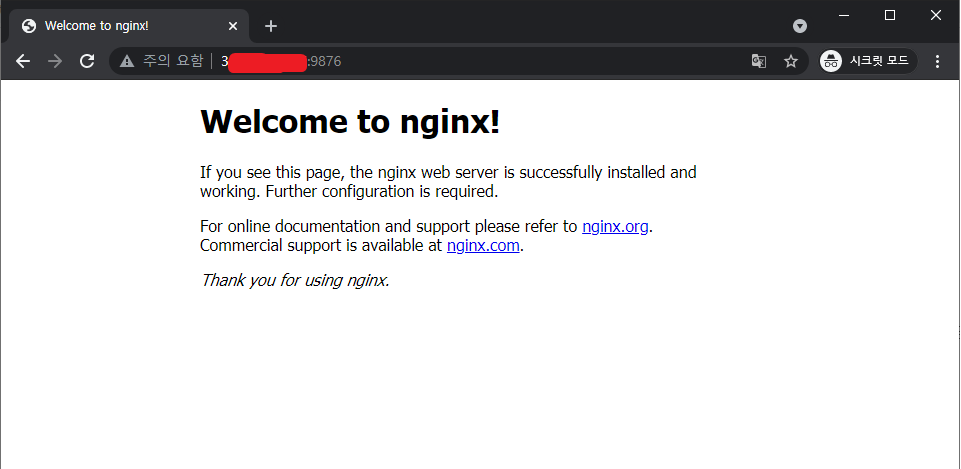Maximize the Chrome window
Image resolution: width=961 pixels, height=469 pixels.
coord(890,15)
